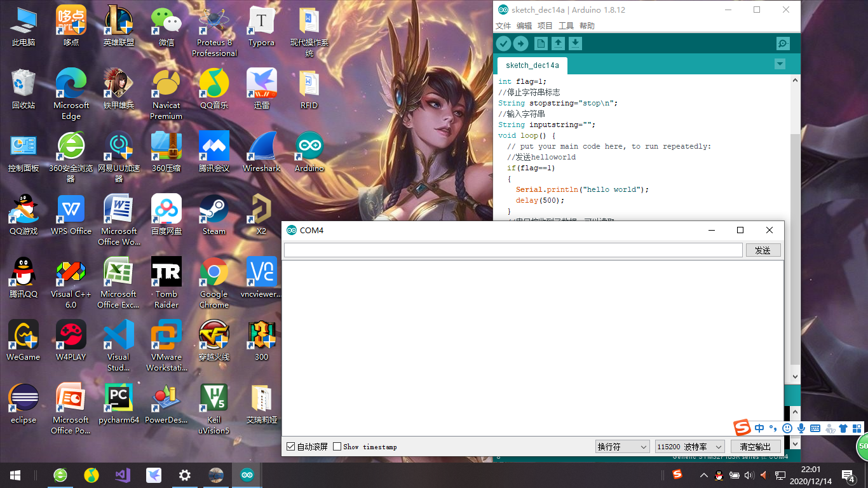This screenshot has width=868, height=488.
Task: Open the tab options dropdown arrow in Arduino
Action: coord(780,64)
